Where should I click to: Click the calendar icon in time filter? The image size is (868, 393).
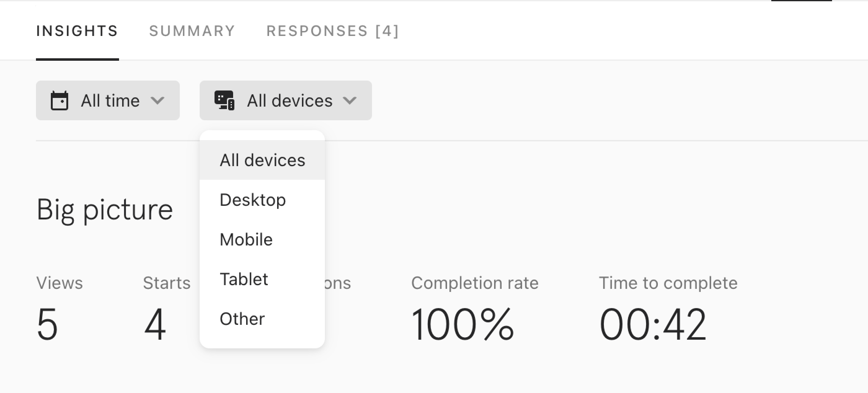coord(59,100)
